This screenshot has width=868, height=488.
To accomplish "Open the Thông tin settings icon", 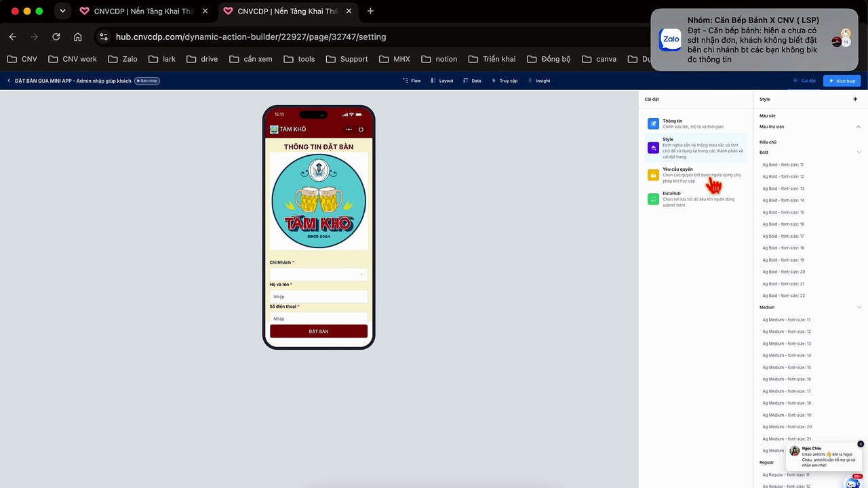I will 653,123.
